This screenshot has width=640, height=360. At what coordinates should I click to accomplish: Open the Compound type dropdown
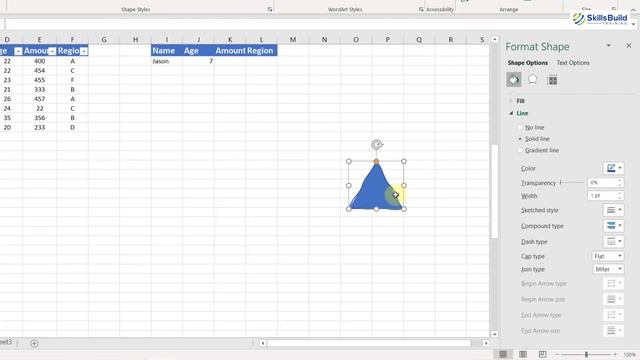click(x=613, y=226)
